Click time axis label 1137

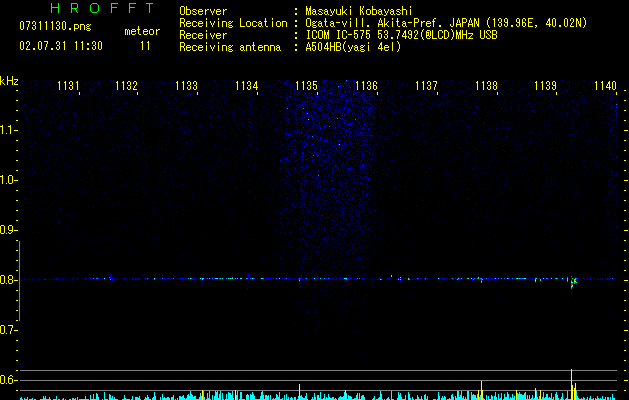point(426,86)
